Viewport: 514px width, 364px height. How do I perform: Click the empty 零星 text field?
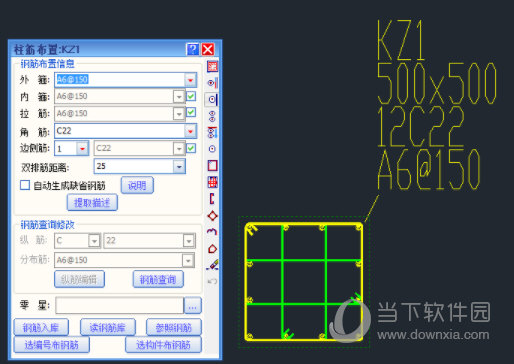point(120,305)
